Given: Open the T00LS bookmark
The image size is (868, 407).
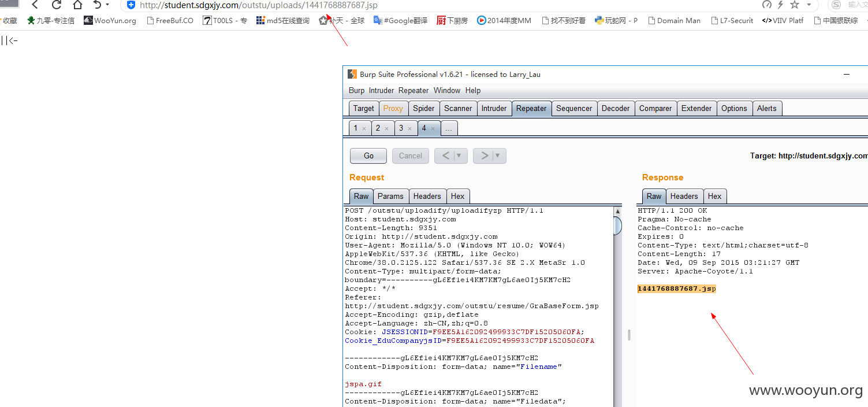Looking at the screenshot, I should point(225,20).
